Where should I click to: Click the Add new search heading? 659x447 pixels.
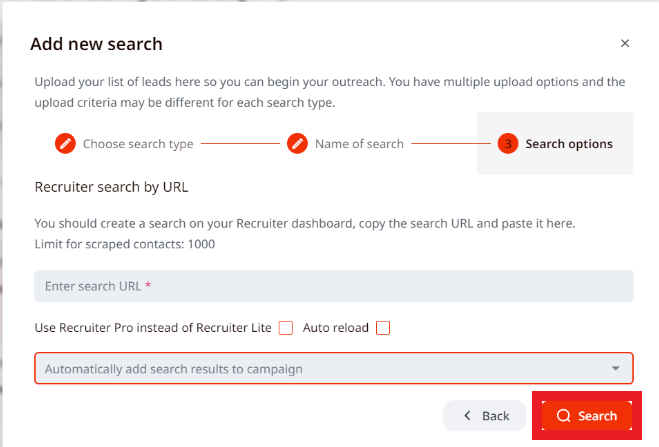coord(96,44)
